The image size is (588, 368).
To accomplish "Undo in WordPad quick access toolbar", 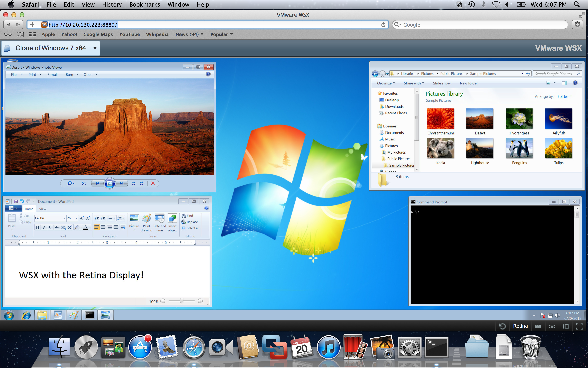I will [x=22, y=201].
